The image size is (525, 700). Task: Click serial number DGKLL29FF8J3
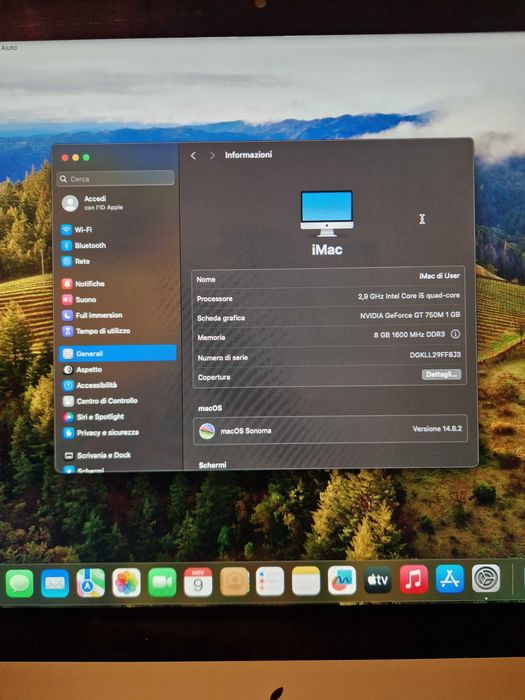coord(435,355)
